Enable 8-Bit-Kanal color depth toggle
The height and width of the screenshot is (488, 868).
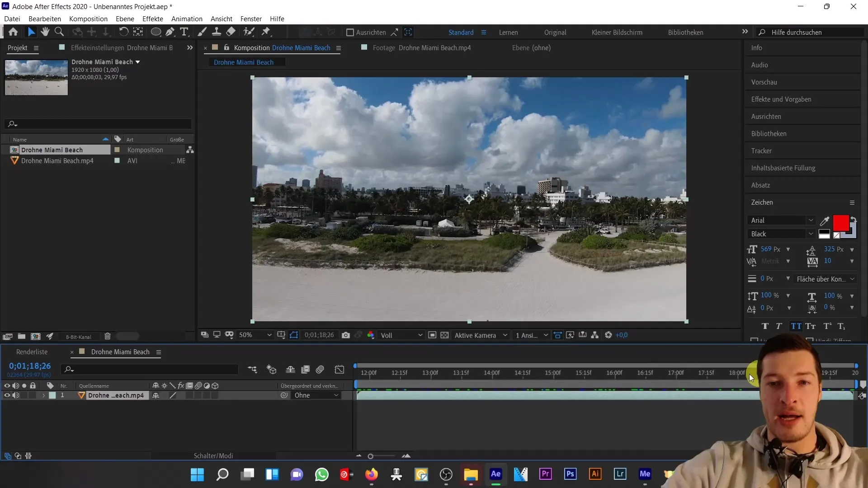[78, 337]
